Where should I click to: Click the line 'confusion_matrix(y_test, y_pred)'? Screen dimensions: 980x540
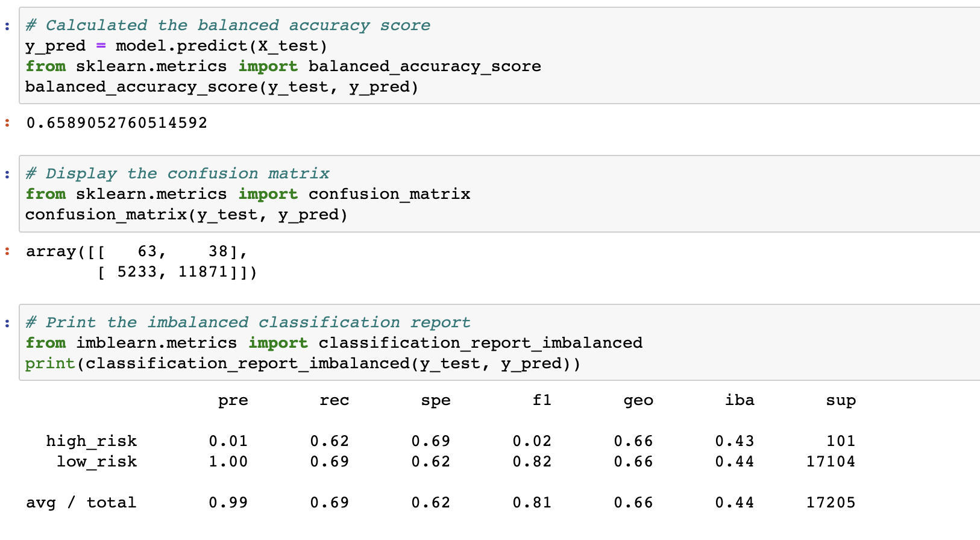186,215
